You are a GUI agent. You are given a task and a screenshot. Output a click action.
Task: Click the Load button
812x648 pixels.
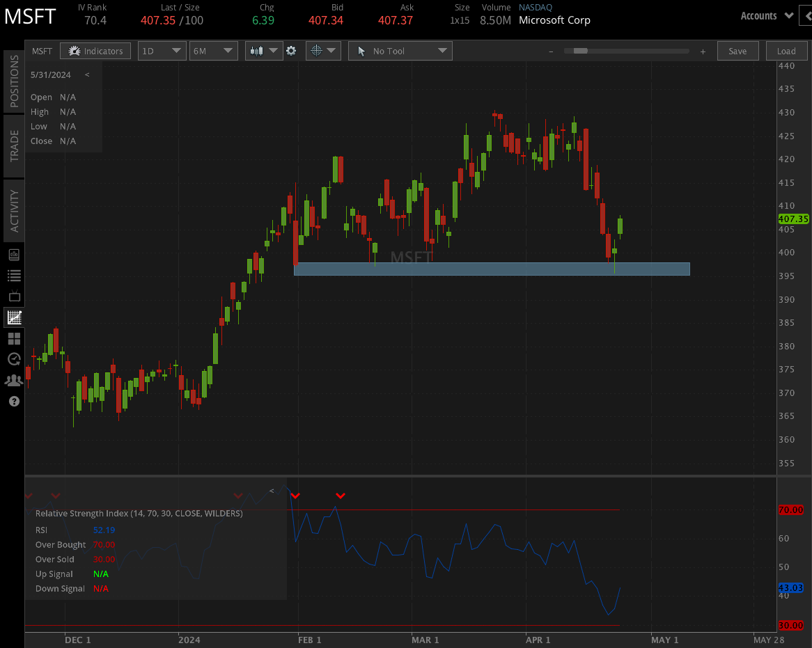click(x=786, y=50)
